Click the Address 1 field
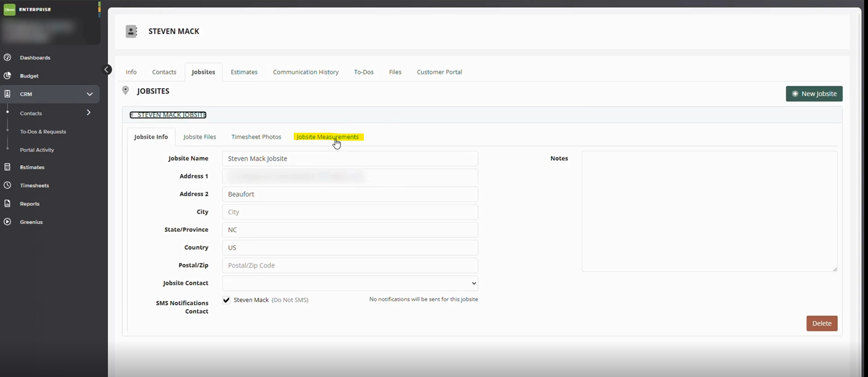868x377 pixels. tap(350, 176)
